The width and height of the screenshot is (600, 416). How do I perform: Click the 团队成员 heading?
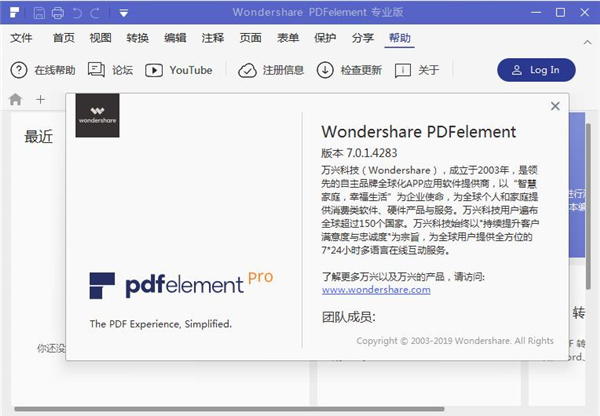pyautogui.click(x=349, y=317)
